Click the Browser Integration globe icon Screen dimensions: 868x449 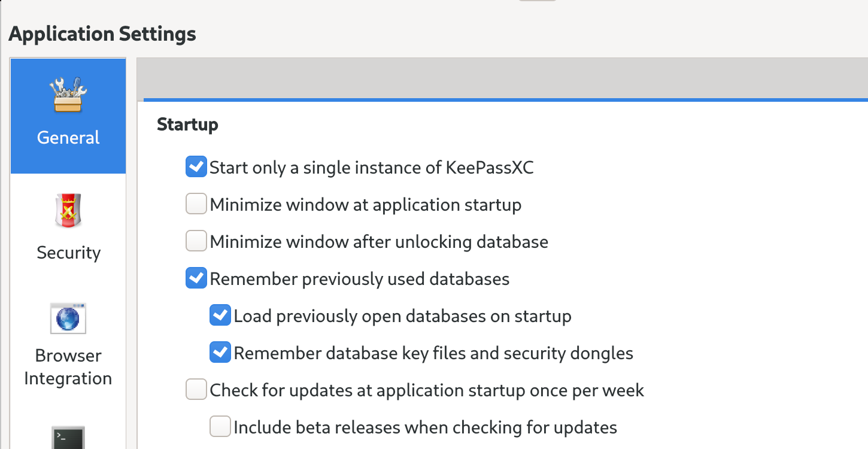(x=68, y=318)
